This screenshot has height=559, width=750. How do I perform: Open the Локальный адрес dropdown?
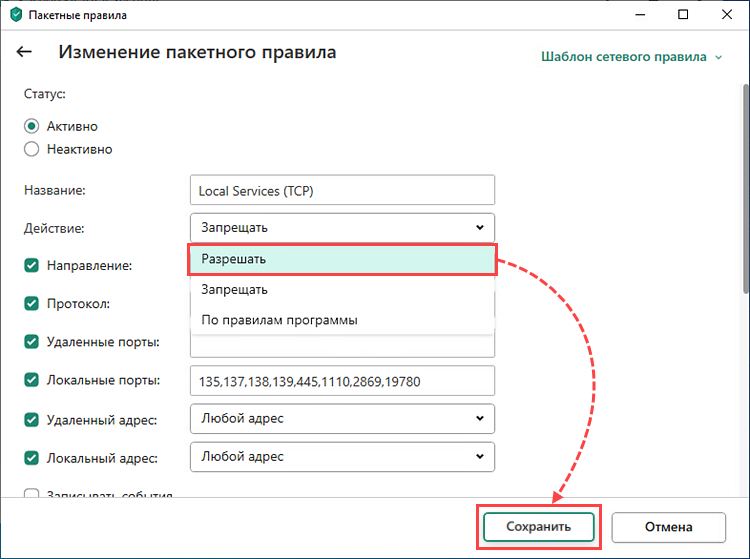(x=342, y=457)
